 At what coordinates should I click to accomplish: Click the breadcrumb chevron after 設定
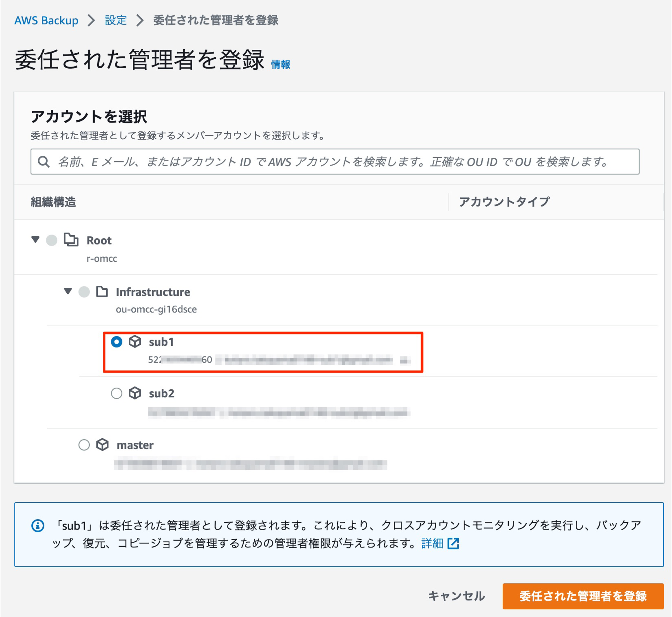point(140,20)
